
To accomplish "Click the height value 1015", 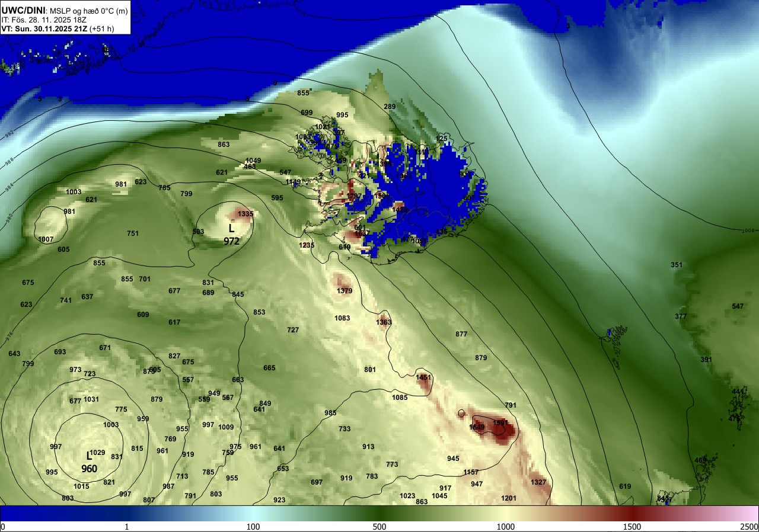I will click(81, 486).
